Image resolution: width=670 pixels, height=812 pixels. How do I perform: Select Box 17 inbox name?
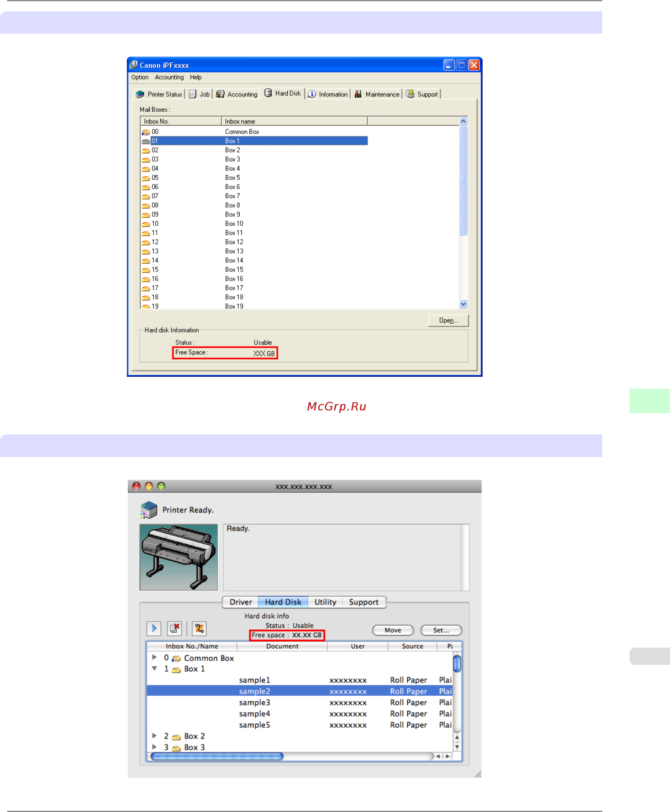coord(234,288)
